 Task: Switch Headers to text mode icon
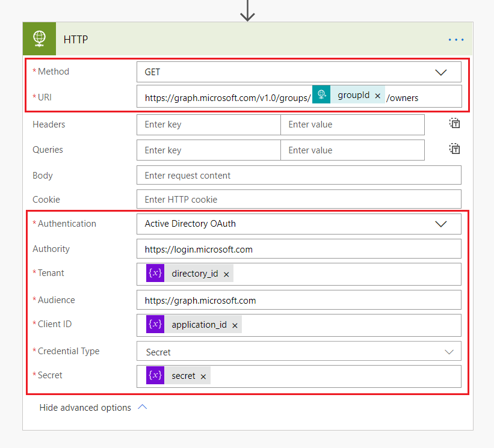pos(455,124)
